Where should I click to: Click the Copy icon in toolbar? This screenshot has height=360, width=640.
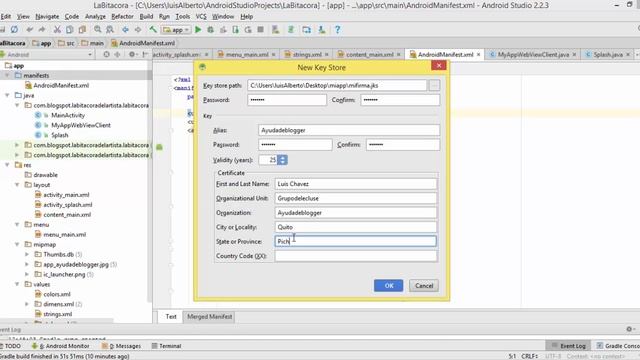70,29
